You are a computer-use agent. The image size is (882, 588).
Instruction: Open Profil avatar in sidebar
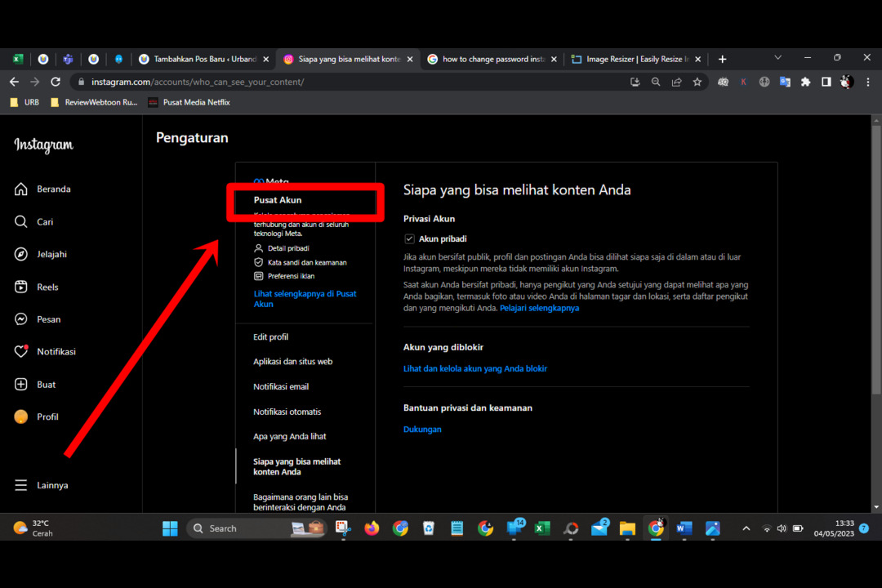(x=20, y=417)
